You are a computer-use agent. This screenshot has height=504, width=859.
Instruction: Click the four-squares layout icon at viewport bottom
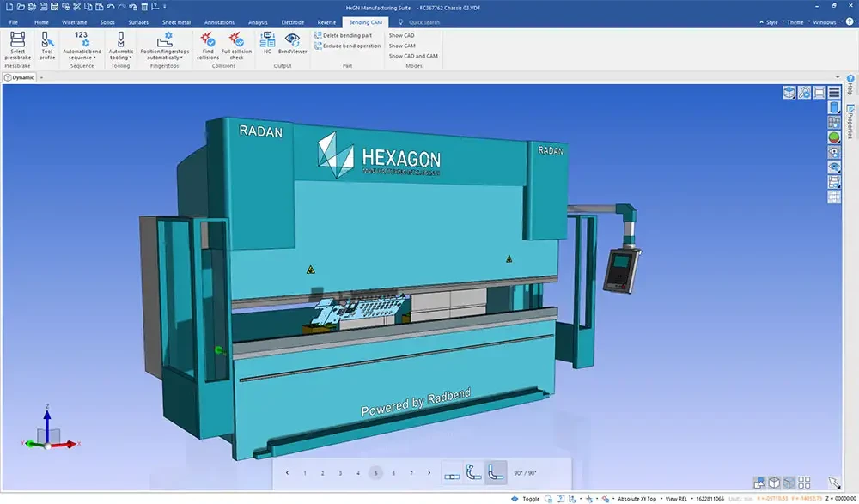coord(804,482)
